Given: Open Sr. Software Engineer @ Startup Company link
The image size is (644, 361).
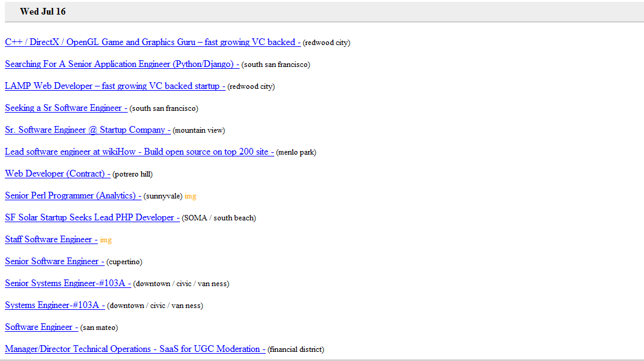Looking at the screenshot, I should [88, 130].
